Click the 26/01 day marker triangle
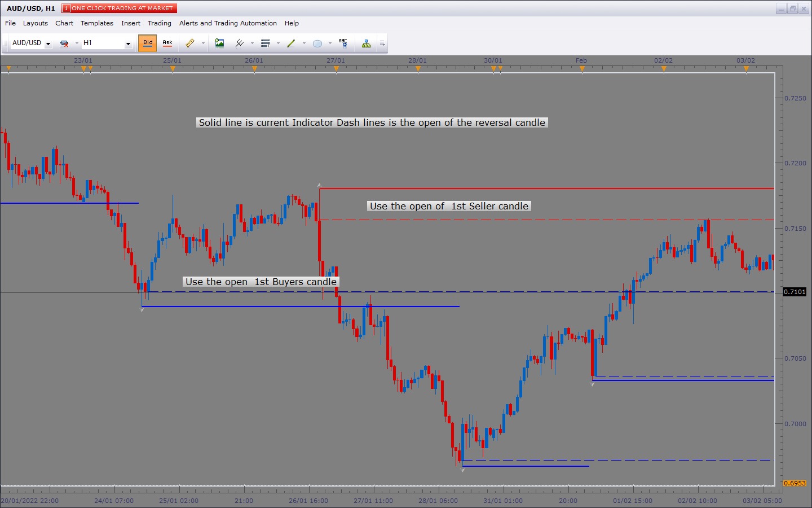The height and width of the screenshot is (508, 812). point(254,69)
